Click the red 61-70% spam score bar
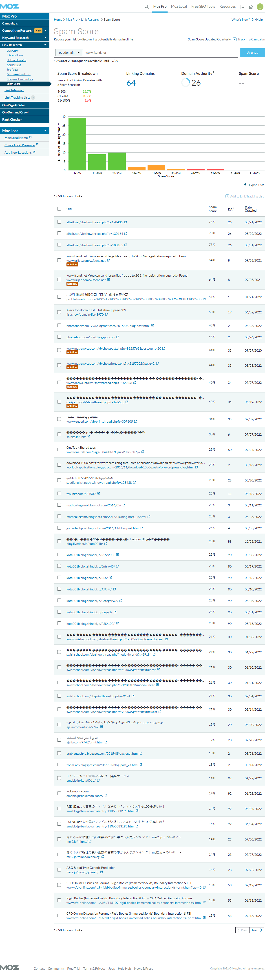The image size is (265, 980). point(196,170)
